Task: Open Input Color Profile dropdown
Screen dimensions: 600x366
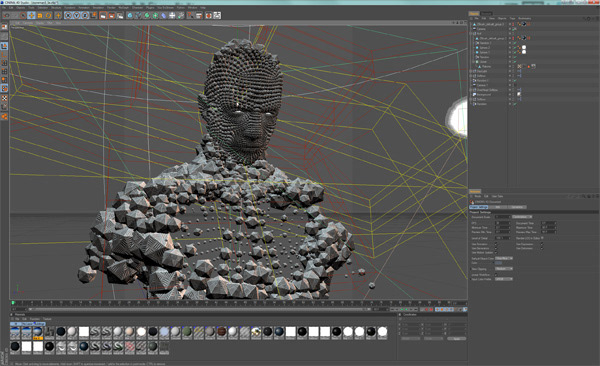Action: point(504,279)
